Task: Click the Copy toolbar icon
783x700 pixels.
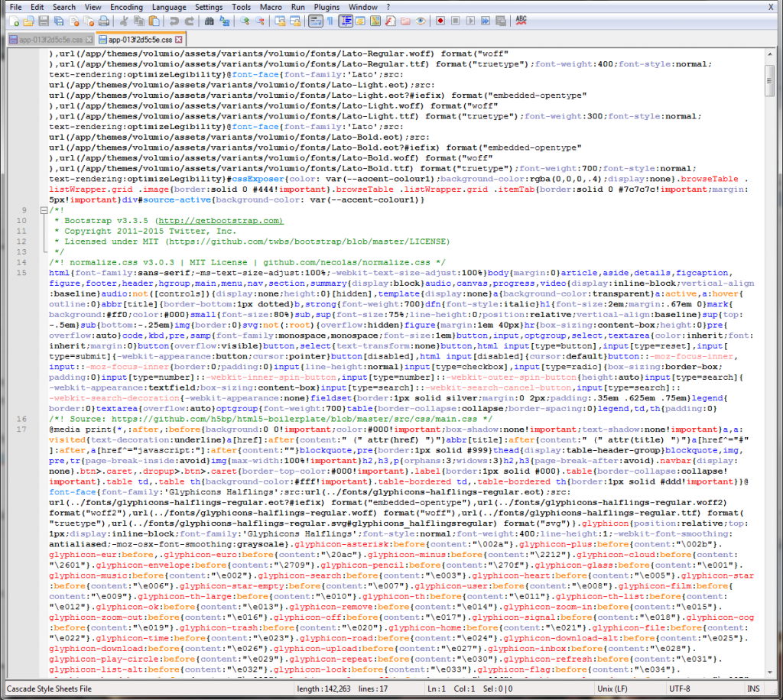Action: pos(139,21)
